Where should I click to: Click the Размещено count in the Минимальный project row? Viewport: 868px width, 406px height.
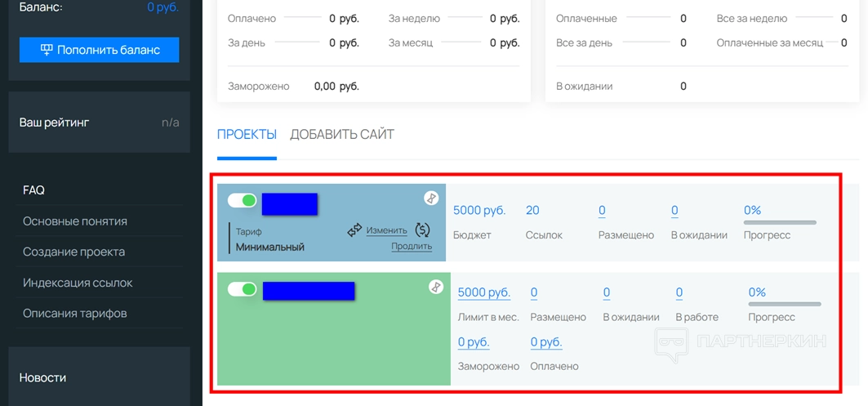602,211
